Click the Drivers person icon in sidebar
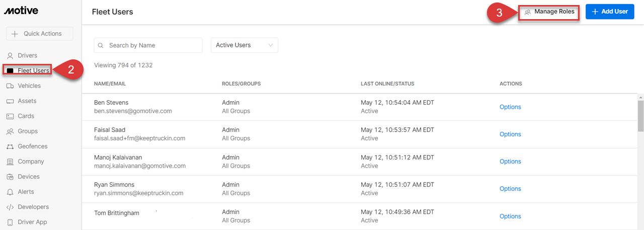644x230 pixels. coord(10,55)
